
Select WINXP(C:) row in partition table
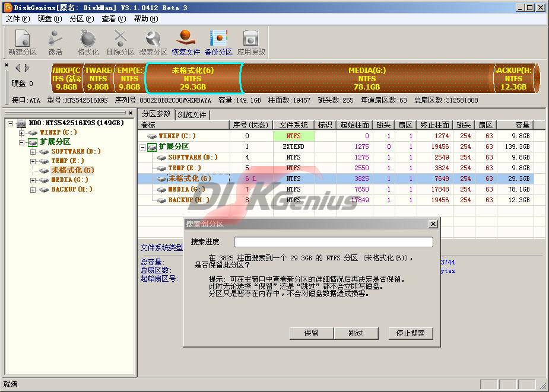click(x=336, y=136)
